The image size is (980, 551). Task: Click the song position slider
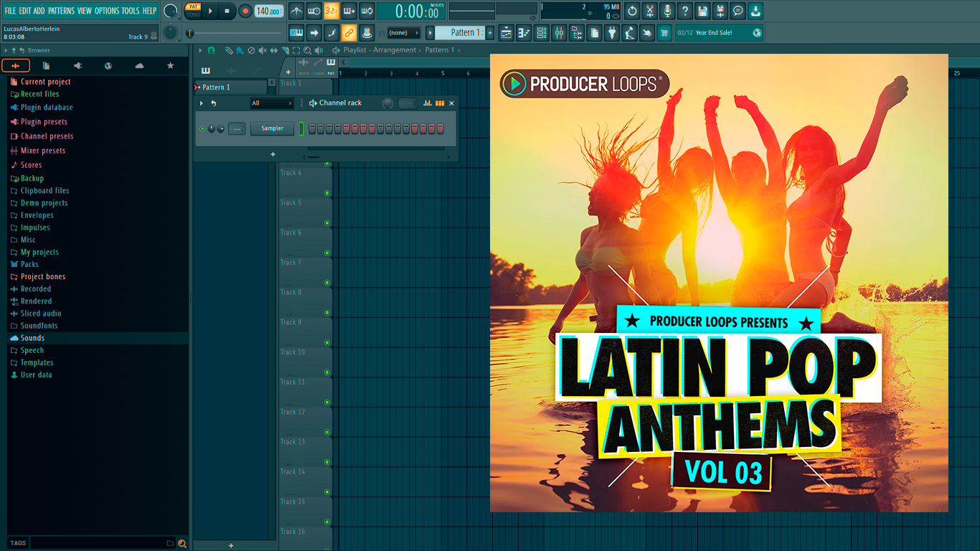tap(233, 33)
